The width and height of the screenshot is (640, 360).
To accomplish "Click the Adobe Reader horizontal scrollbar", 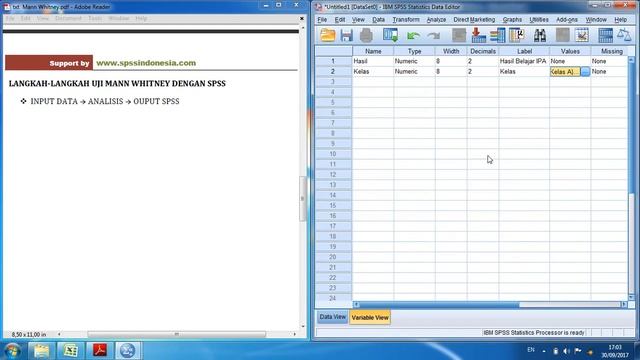I will click(176, 334).
